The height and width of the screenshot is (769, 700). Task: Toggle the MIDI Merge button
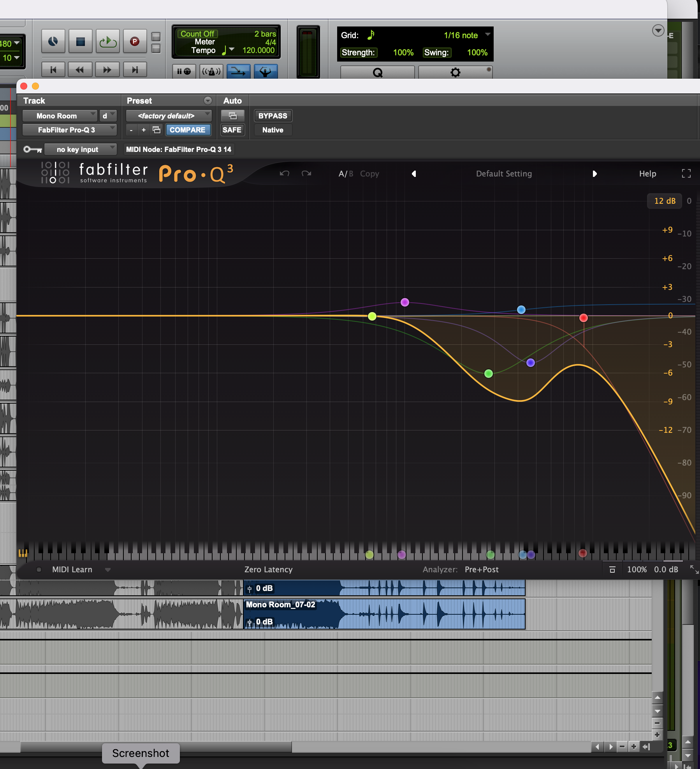(x=238, y=71)
